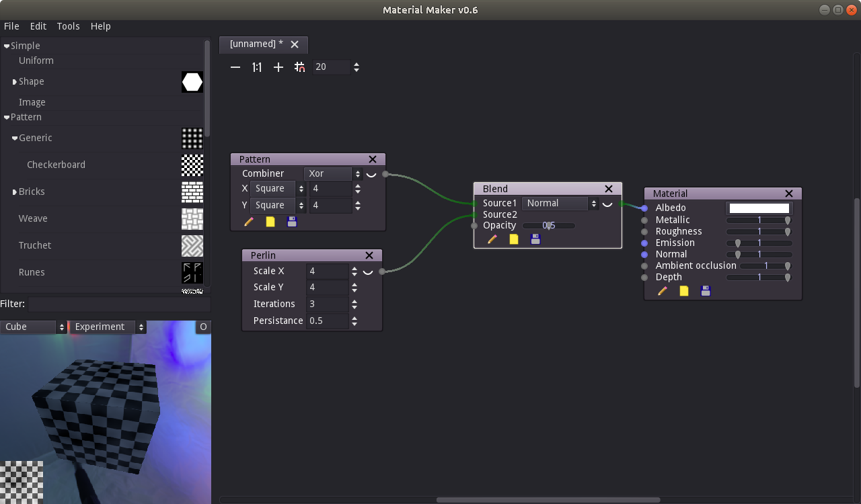The width and height of the screenshot is (861, 504).
Task: Open Blend mode Normal dropdown
Action: [560, 204]
